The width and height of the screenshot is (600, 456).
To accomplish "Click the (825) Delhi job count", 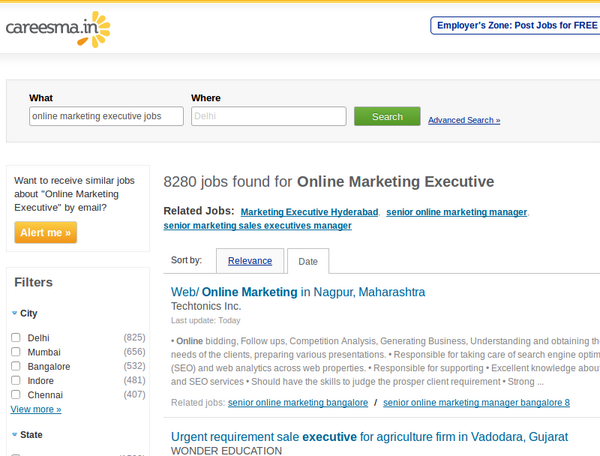I will [x=134, y=337].
